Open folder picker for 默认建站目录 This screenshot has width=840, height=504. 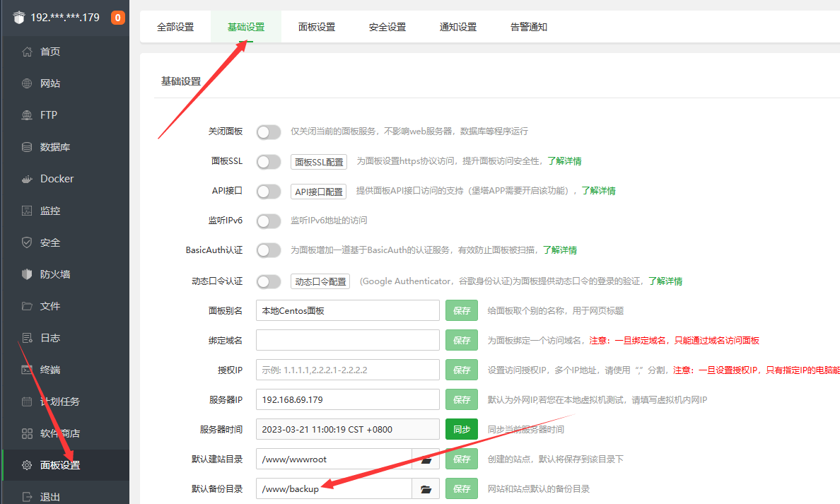(x=426, y=458)
